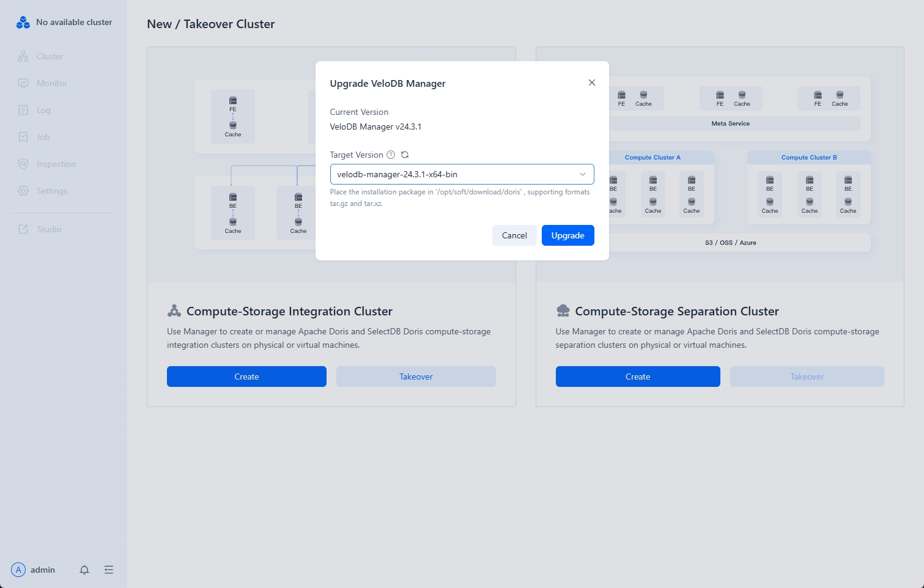Collapse the sidebar with the menu toggle icon
This screenshot has width=924, height=588.
(x=109, y=570)
